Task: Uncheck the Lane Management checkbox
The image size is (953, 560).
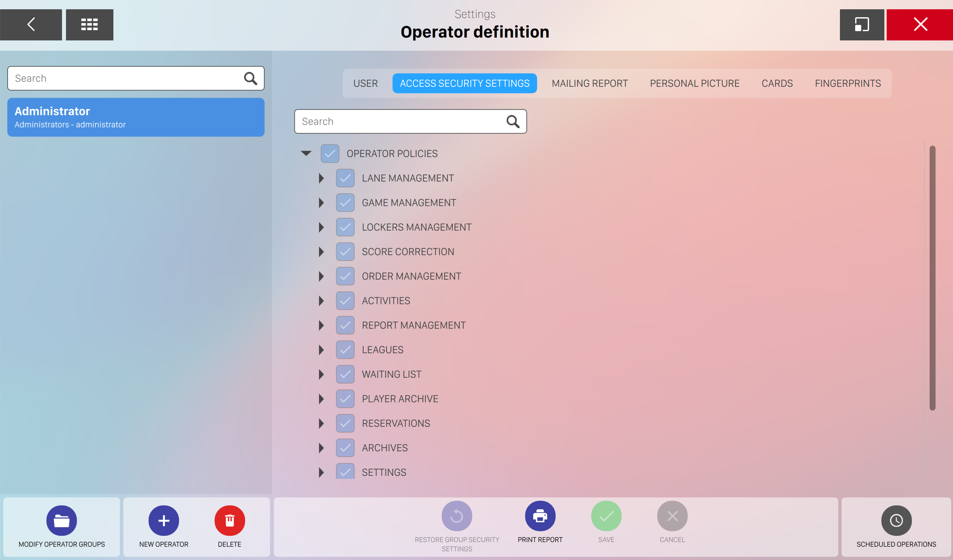Action: tap(345, 178)
